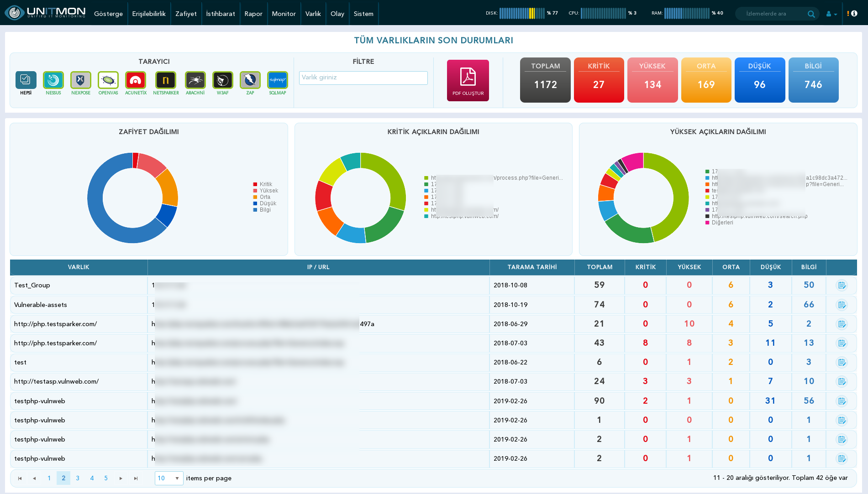Screen dimensions: 868x494
Task: Open the Gösterge menu
Action: (108, 14)
